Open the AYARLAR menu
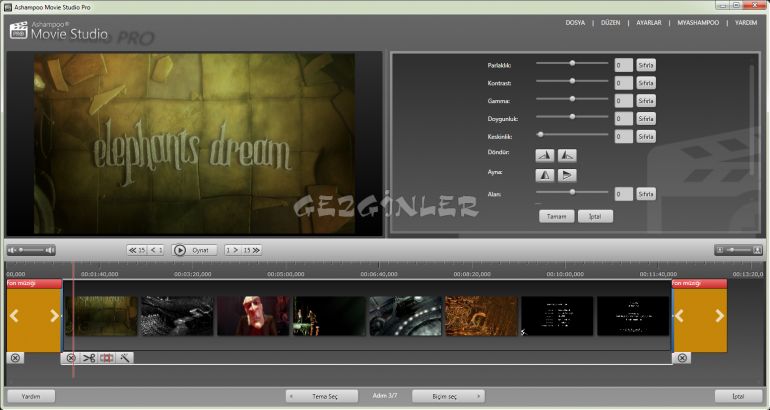 [x=649, y=23]
